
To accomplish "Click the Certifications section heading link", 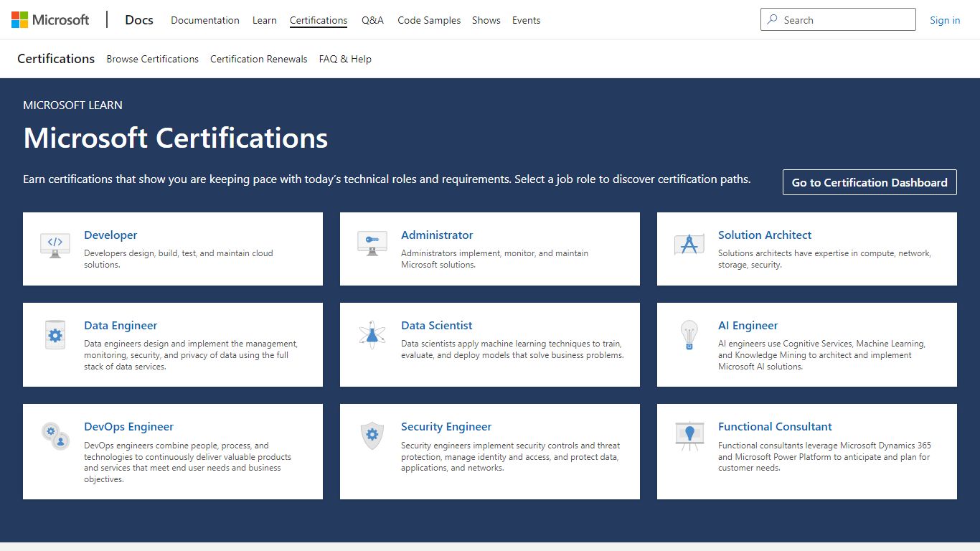I will (x=56, y=59).
